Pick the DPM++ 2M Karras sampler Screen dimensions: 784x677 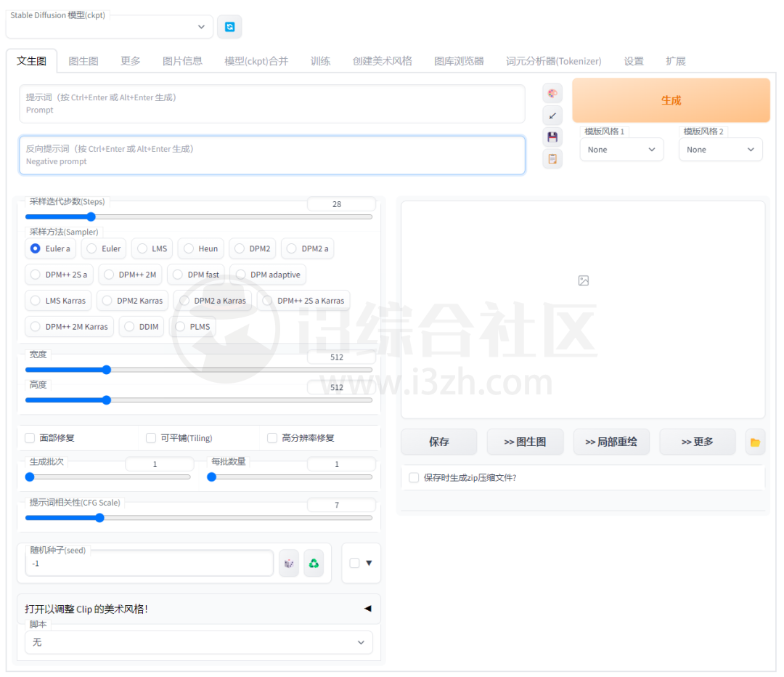coord(69,327)
